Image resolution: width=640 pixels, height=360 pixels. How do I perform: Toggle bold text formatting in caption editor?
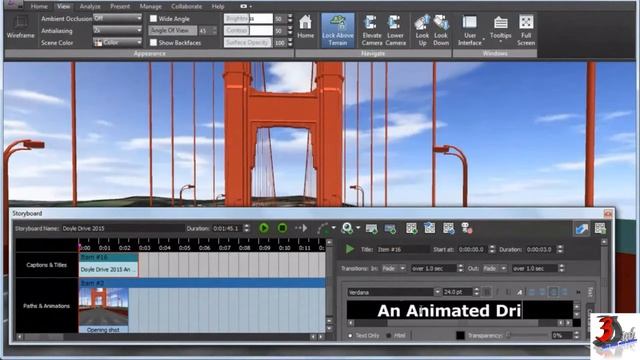pos(487,292)
